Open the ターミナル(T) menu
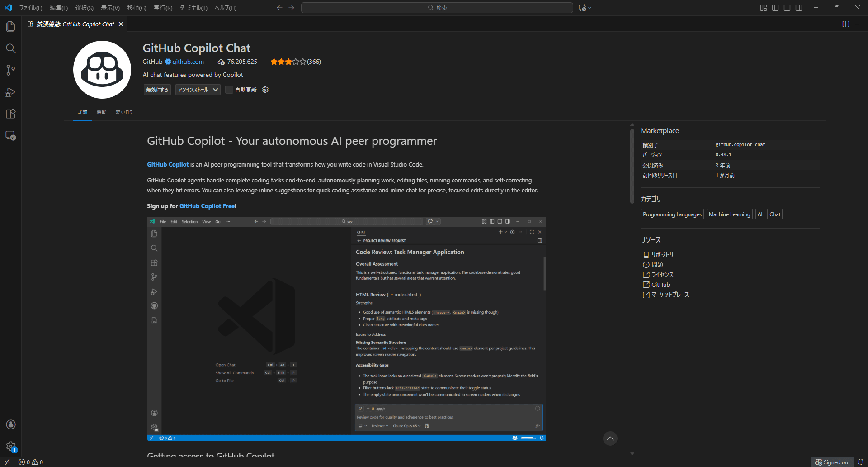This screenshot has height=467, width=868. point(193,8)
